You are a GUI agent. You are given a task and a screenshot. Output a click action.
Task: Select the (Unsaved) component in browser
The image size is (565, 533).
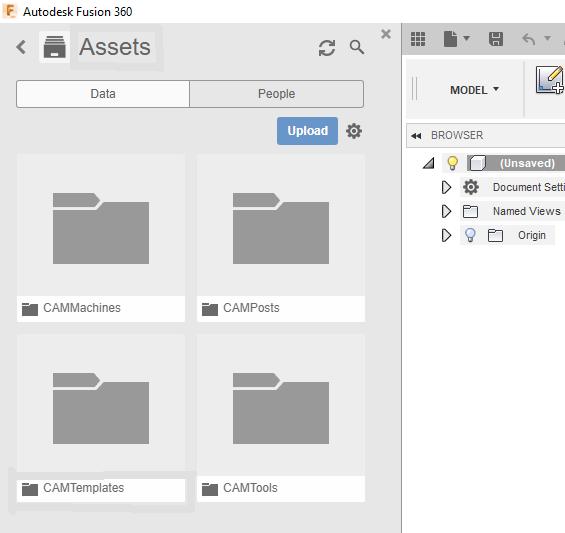(527, 163)
